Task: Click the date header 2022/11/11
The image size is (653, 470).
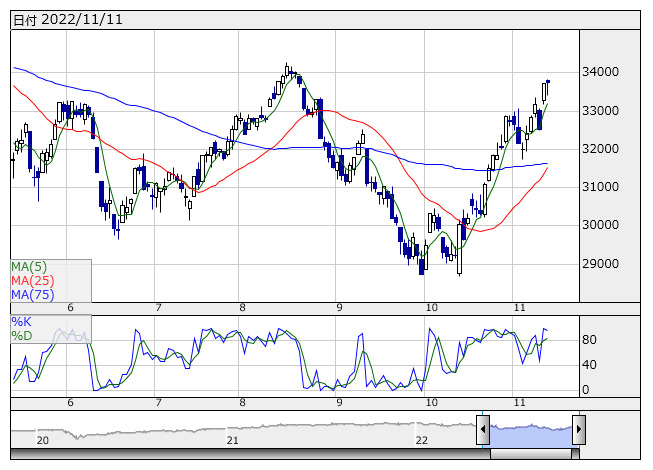Action: click(x=82, y=20)
